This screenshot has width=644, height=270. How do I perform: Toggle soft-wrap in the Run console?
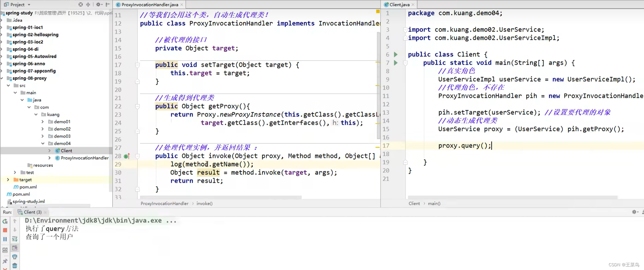pos(15,239)
